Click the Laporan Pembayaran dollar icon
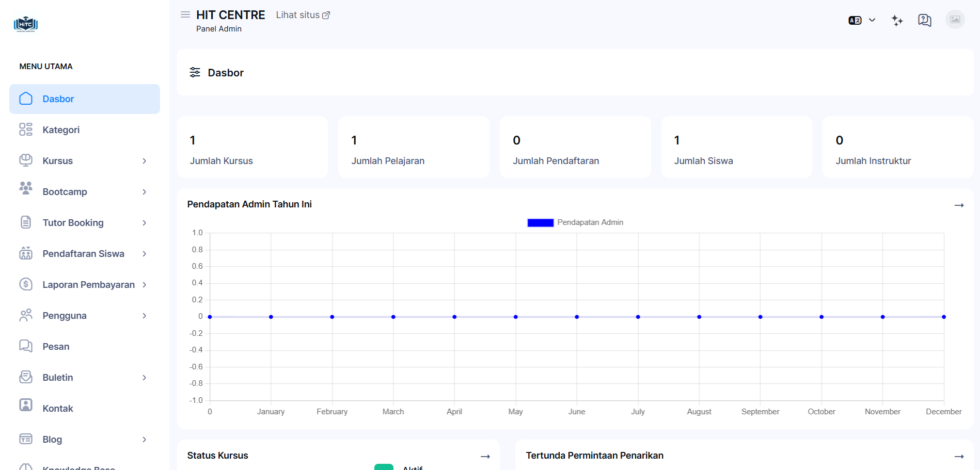The width and height of the screenshot is (980, 470). 26,284
